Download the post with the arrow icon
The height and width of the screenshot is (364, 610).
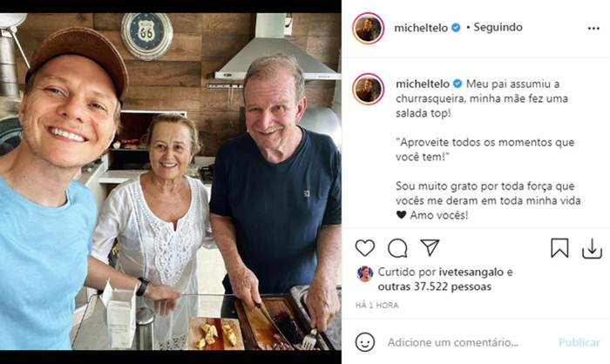pos(592,248)
